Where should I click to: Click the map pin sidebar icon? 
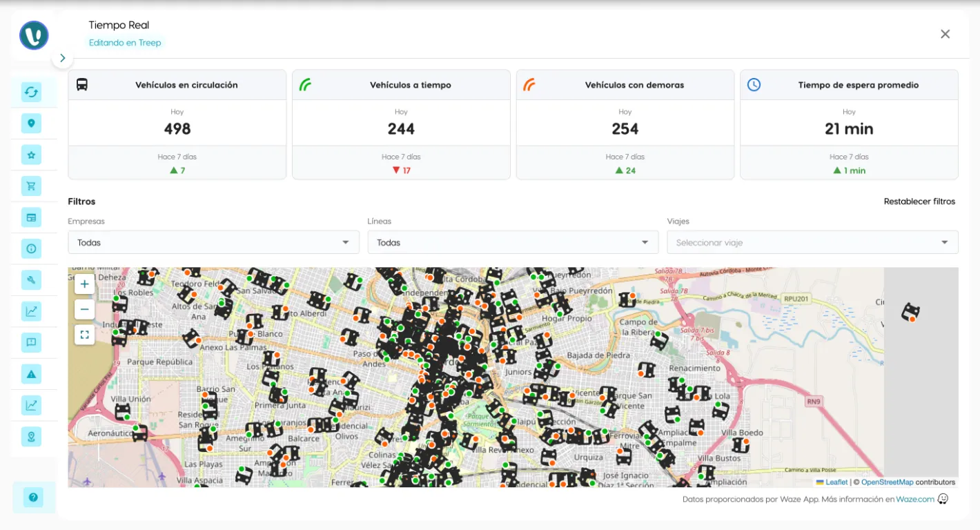pyautogui.click(x=31, y=124)
